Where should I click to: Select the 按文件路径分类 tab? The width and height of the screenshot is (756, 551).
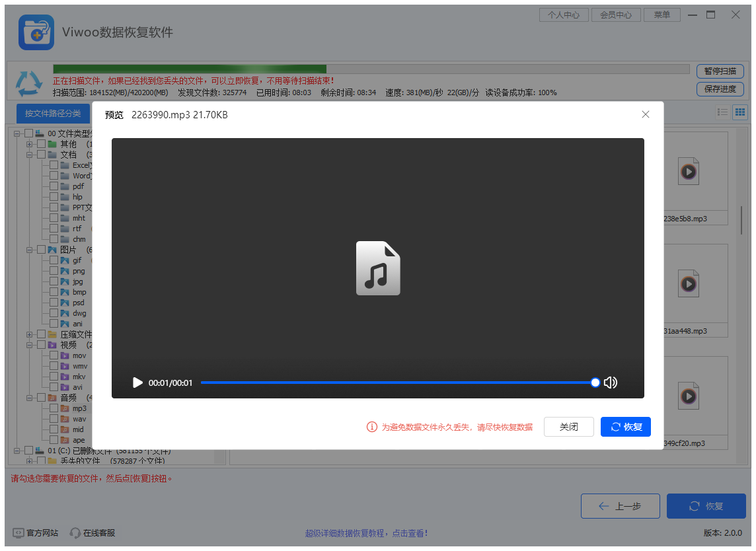(x=53, y=112)
